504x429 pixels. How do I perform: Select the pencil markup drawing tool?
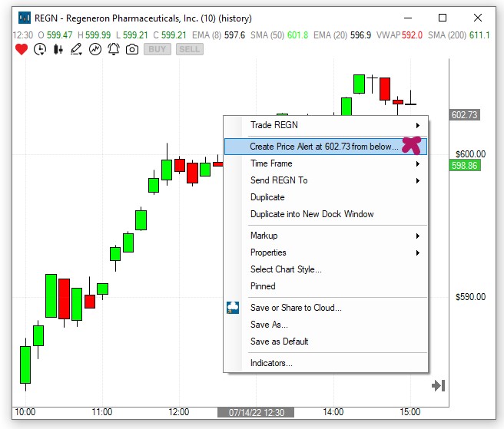point(76,49)
